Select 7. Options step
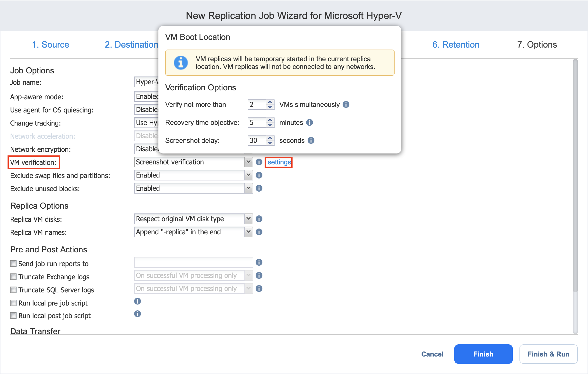This screenshot has height=374, width=588. [x=537, y=45]
